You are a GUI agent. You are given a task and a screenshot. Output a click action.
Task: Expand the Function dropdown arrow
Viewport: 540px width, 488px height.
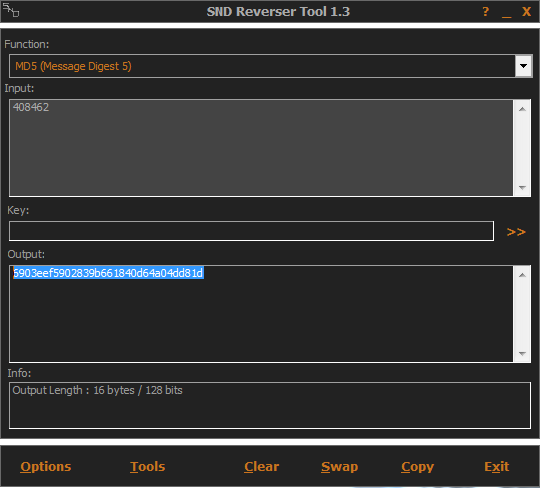point(523,66)
